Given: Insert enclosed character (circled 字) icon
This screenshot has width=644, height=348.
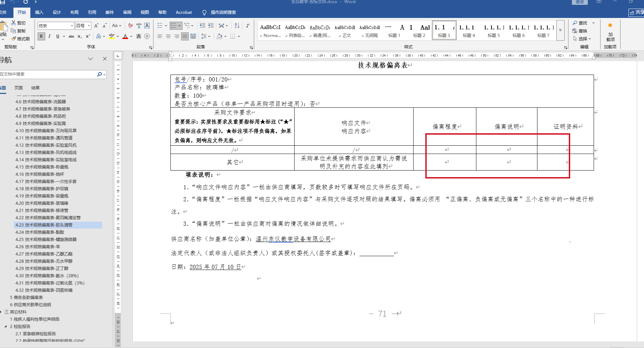Looking at the screenshot, I should click(147, 36).
